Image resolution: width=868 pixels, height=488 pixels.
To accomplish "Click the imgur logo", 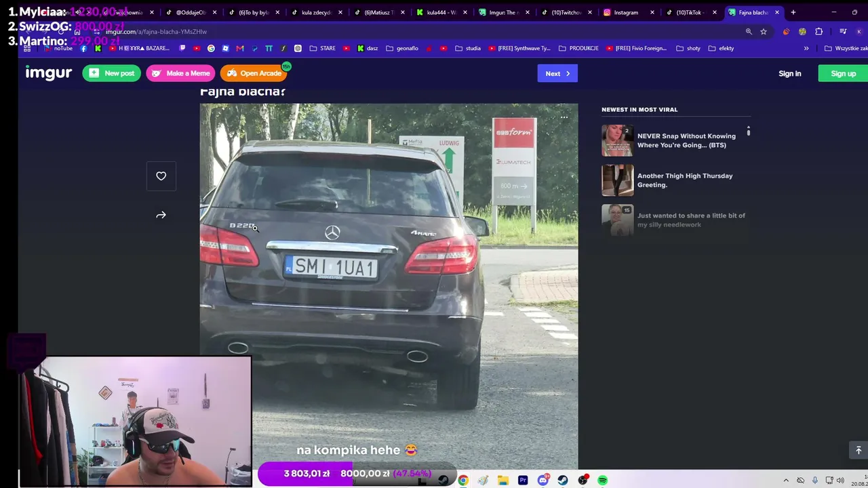I will (48, 73).
